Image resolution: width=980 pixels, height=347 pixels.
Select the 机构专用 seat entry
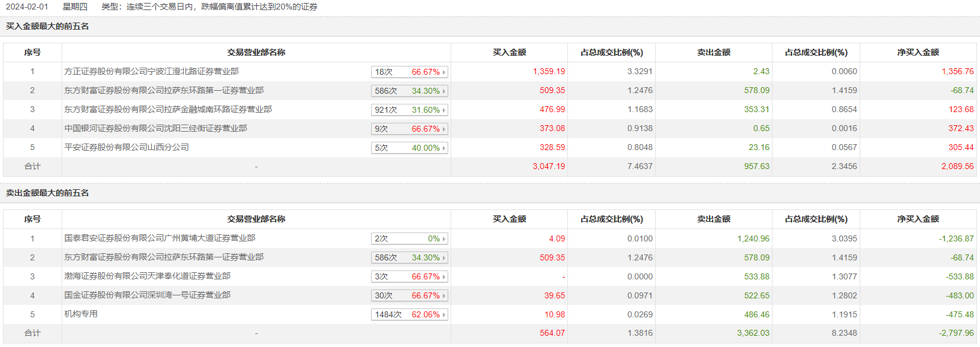81,314
